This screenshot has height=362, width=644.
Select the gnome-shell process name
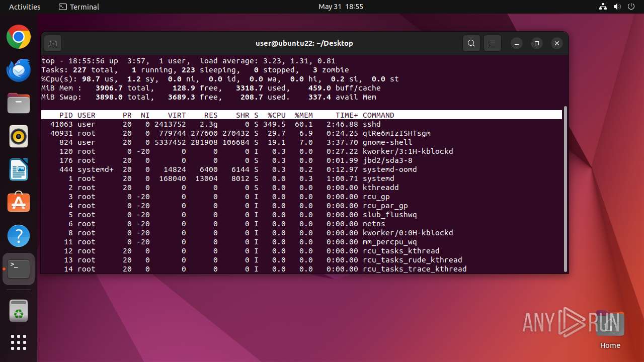click(x=387, y=142)
